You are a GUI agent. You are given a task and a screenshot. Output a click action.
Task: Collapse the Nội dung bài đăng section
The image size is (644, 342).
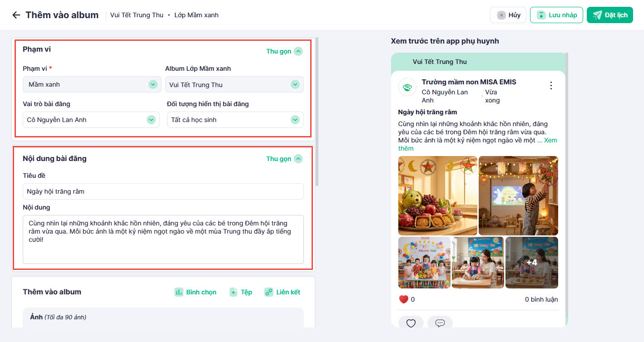284,159
